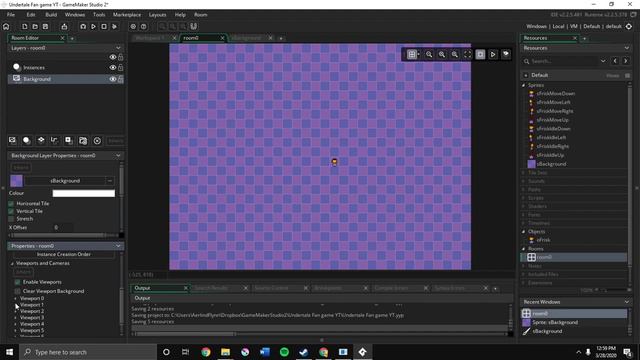Viewport: 640px width, 360px height.
Task: Run the game using the play toolbar icon
Action: 93,27
